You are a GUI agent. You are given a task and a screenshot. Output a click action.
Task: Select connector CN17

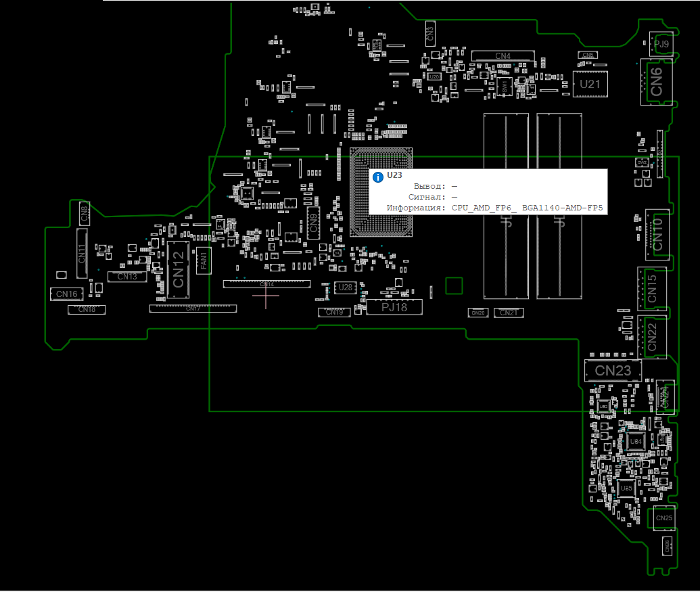pos(193,308)
